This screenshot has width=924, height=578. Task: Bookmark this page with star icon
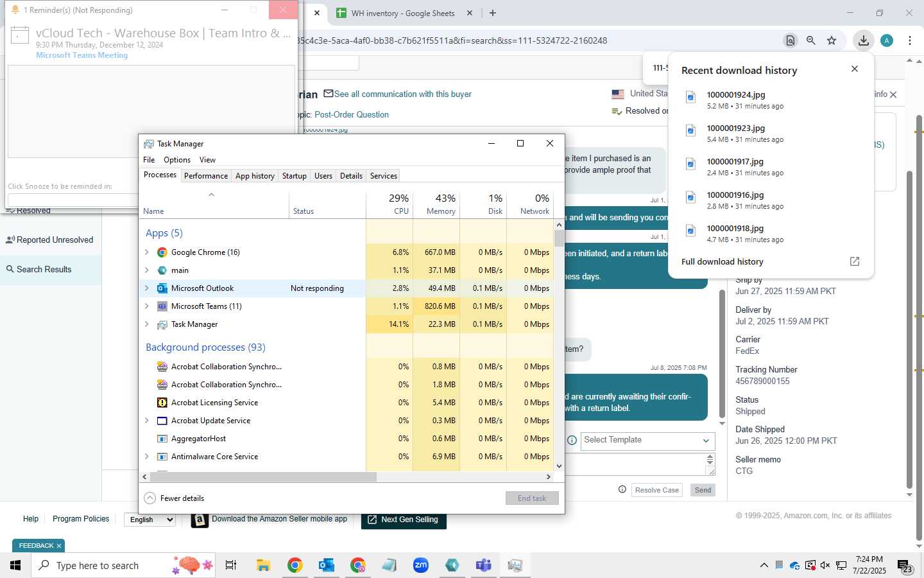832,40
